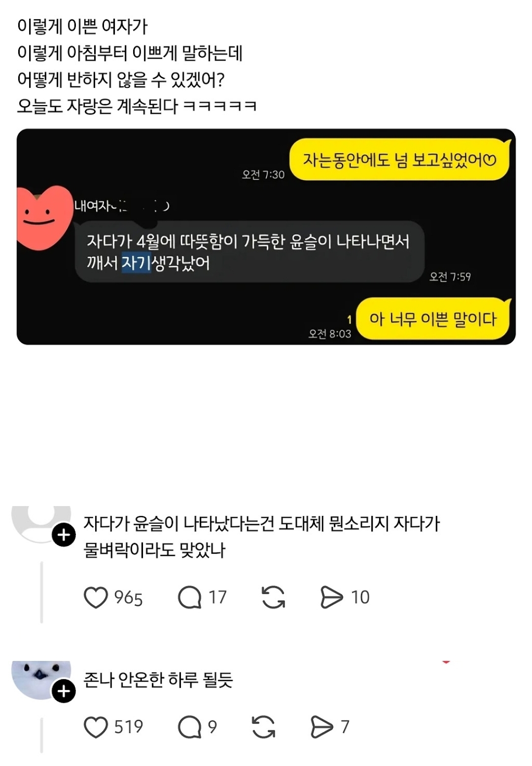
Task: Open comment text '존나 안온한 하루 될듯'
Action: coord(158,680)
